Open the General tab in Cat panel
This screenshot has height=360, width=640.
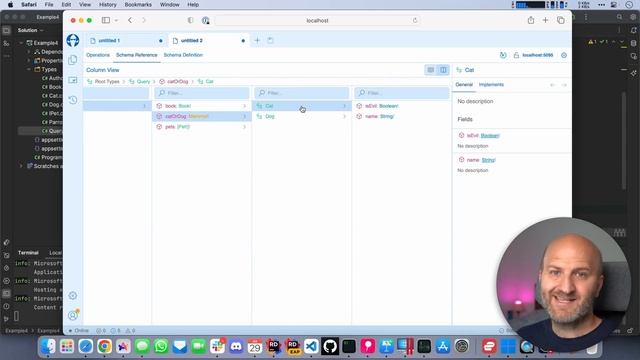click(464, 84)
